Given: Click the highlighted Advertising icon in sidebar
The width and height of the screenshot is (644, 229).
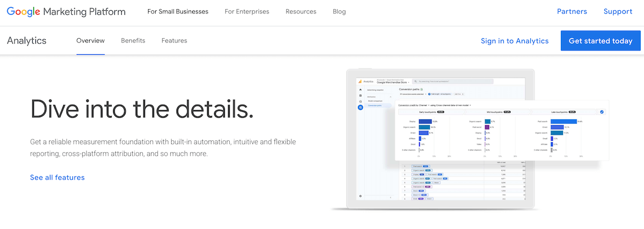Looking at the screenshot, I should (360, 108).
